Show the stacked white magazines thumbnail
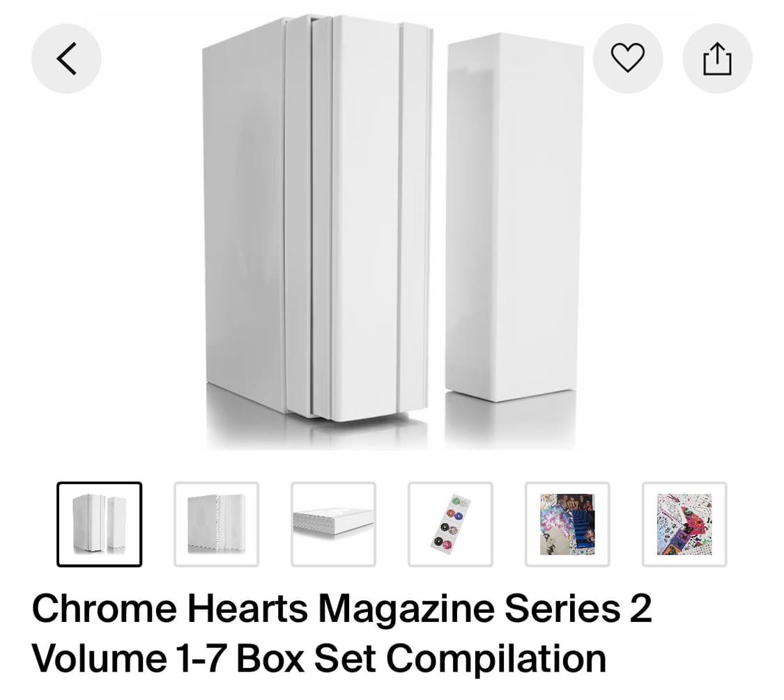The image size is (784, 700). pyautogui.click(x=334, y=524)
